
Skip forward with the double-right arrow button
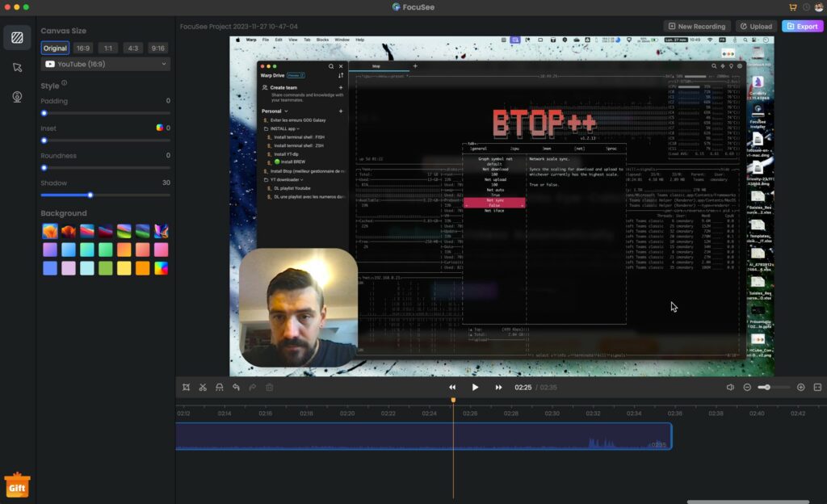(498, 388)
